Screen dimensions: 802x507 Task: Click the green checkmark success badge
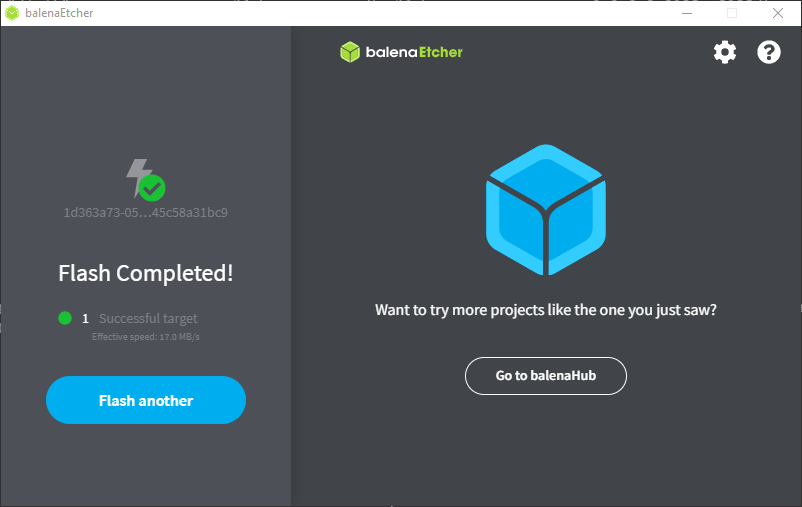coord(152,187)
